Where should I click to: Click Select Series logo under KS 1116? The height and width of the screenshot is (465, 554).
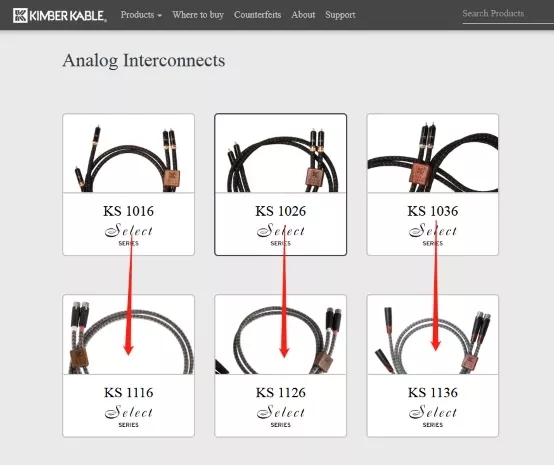pyautogui.click(x=129, y=416)
